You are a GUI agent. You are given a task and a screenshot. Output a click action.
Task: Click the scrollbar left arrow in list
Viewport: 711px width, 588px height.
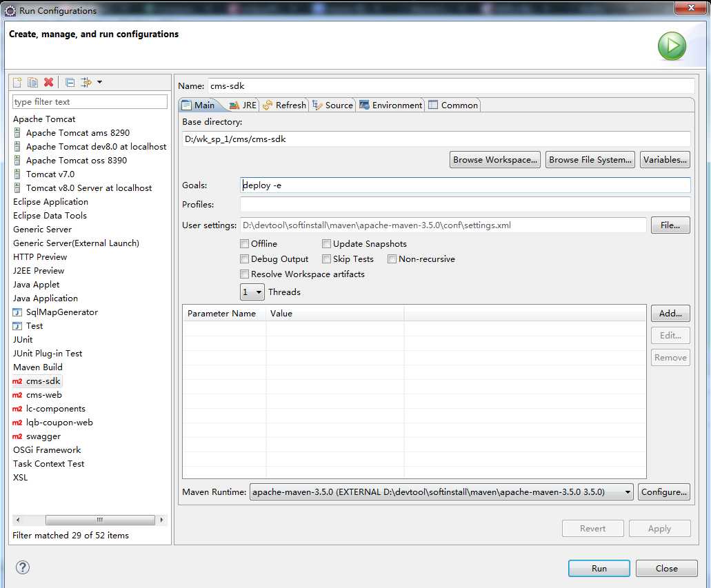pos(18,520)
